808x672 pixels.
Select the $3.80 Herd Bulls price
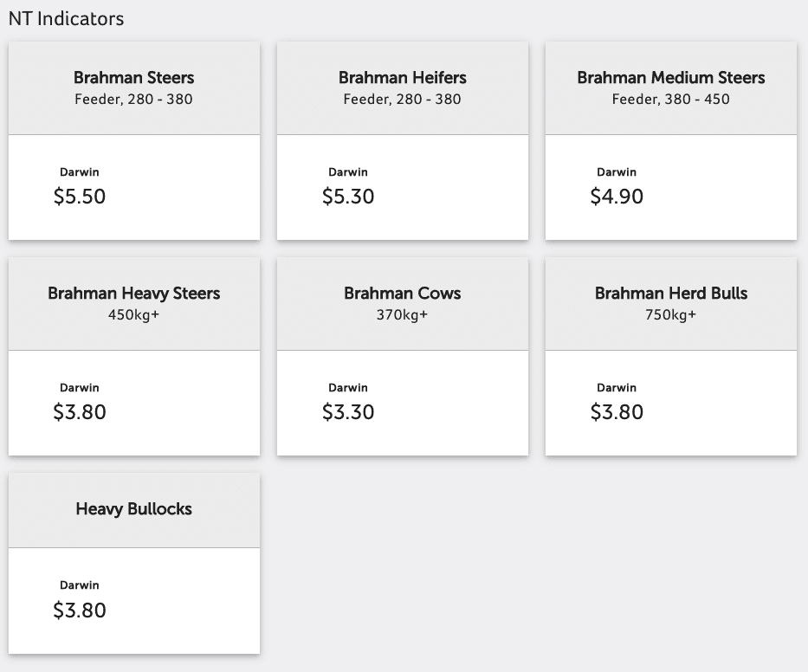tap(617, 411)
